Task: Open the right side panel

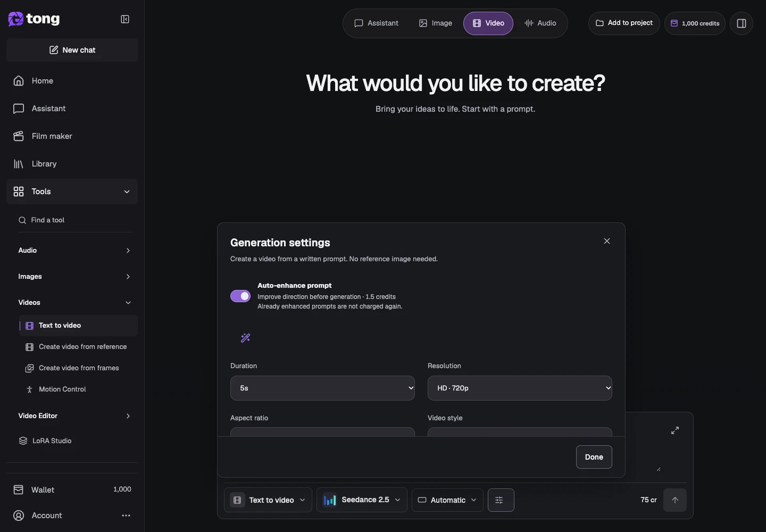Action: pos(742,23)
